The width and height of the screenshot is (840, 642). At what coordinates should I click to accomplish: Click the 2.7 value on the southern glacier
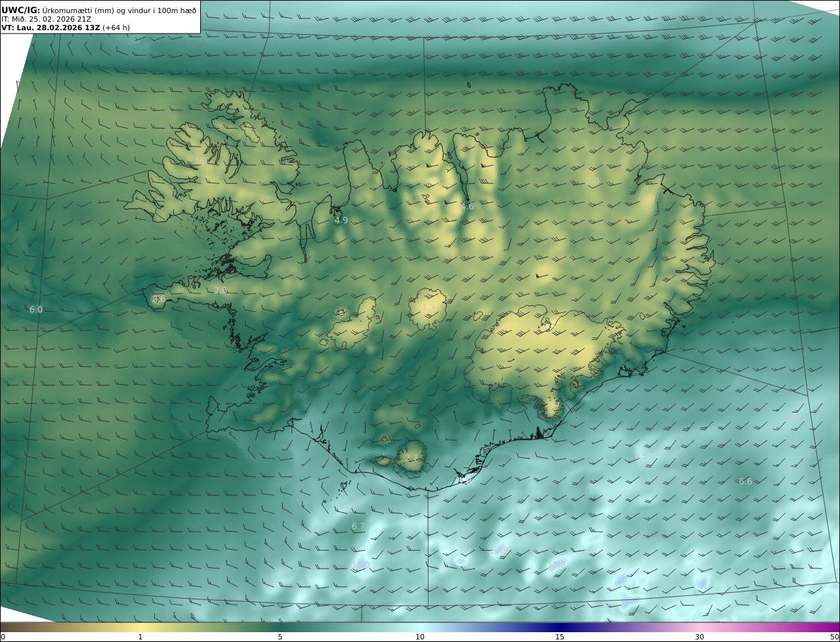[x=411, y=458]
